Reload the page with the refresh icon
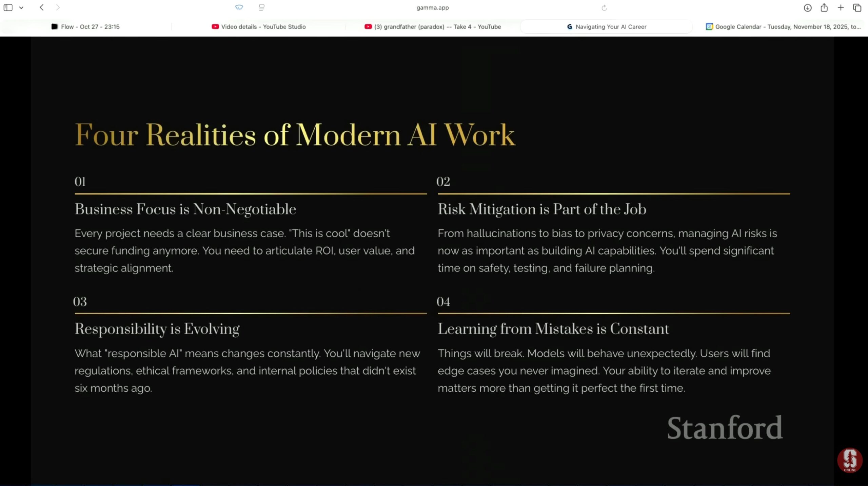The height and width of the screenshot is (486, 868). tap(604, 8)
